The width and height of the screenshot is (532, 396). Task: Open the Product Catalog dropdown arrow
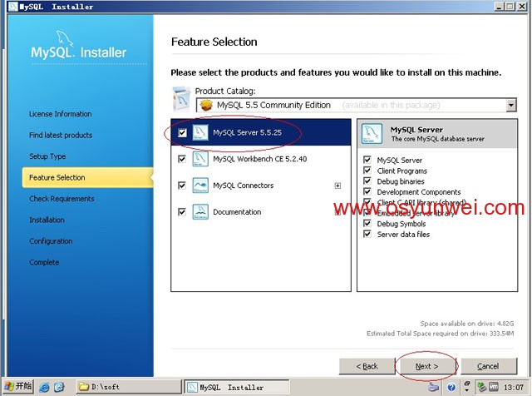point(511,105)
